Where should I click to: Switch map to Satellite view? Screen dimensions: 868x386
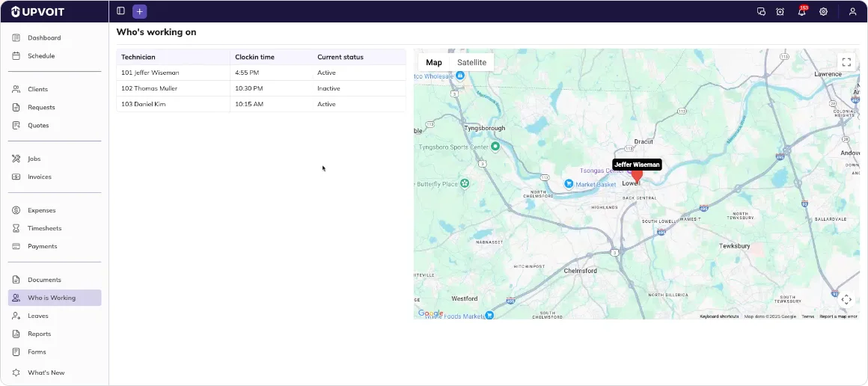471,63
